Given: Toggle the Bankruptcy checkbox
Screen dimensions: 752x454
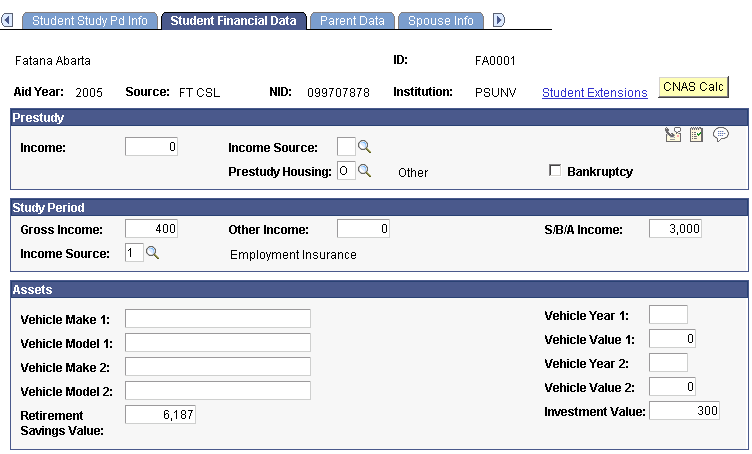Looking at the screenshot, I should (x=555, y=170).
